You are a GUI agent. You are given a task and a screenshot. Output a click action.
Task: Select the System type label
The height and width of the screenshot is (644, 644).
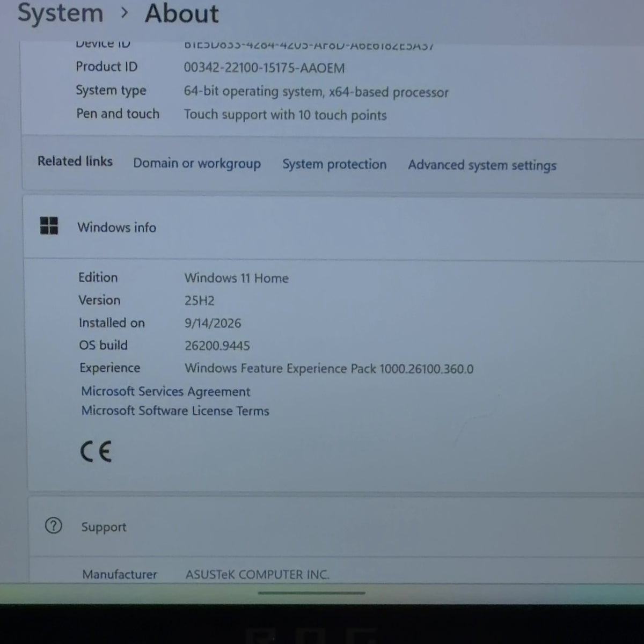pyautogui.click(x=111, y=90)
